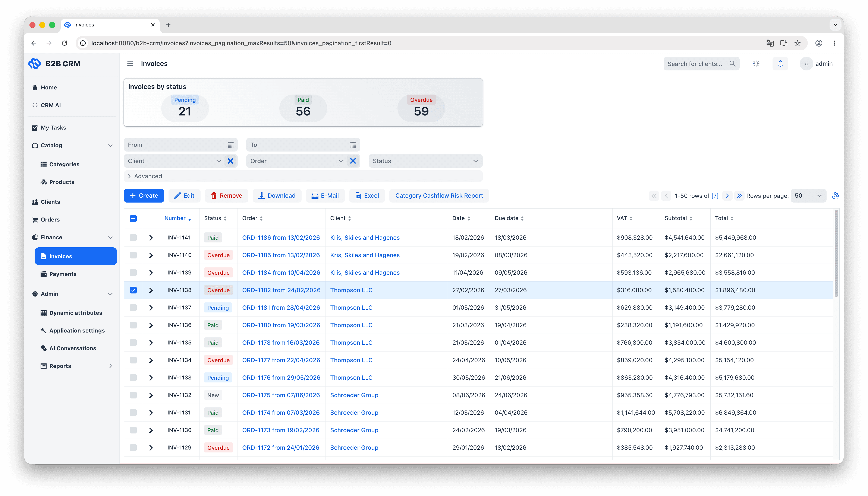Check the INV-1129 row checkbox
This screenshot has height=496, width=868.
click(x=133, y=448)
